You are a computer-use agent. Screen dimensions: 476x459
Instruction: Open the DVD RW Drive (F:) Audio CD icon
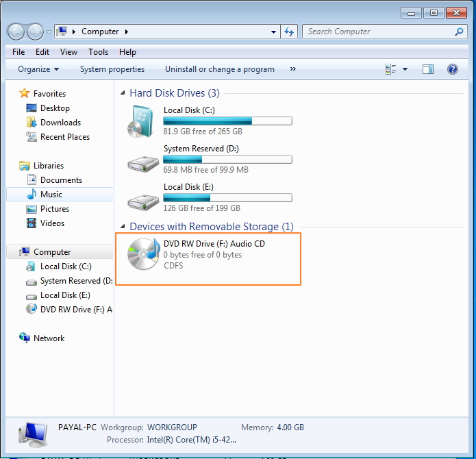click(143, 254)
